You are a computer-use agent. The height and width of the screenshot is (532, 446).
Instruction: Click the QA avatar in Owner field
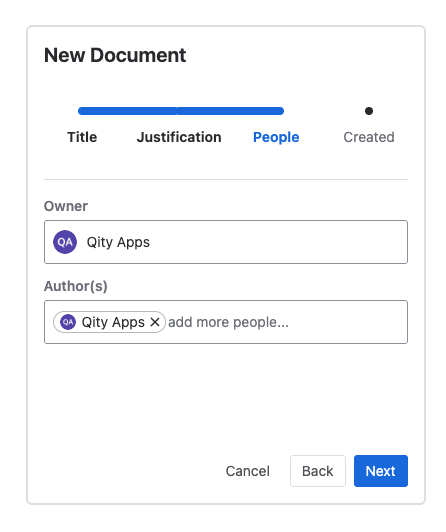click(65, 242)
